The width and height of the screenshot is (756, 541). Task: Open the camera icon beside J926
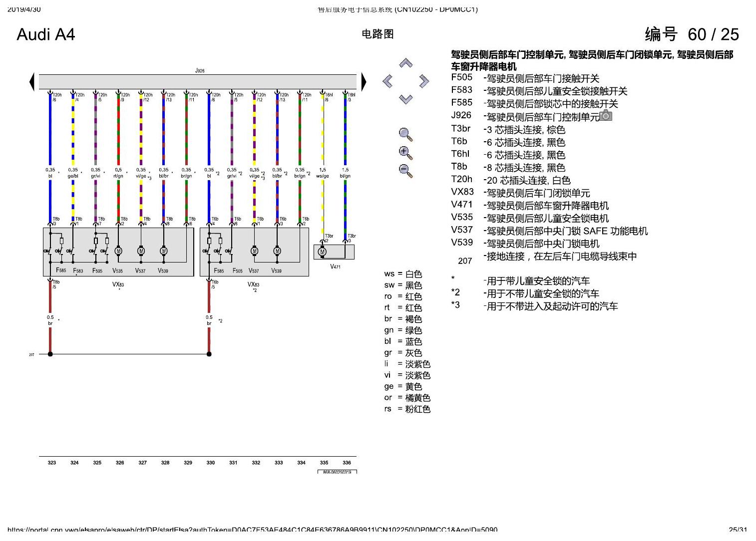(606, 116)
